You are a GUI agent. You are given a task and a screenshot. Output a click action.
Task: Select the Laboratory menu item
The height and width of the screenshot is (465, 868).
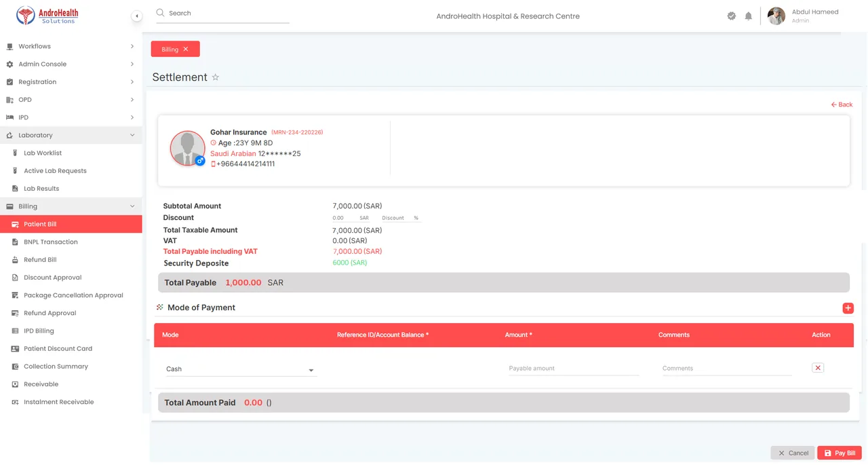pos(71,135)
